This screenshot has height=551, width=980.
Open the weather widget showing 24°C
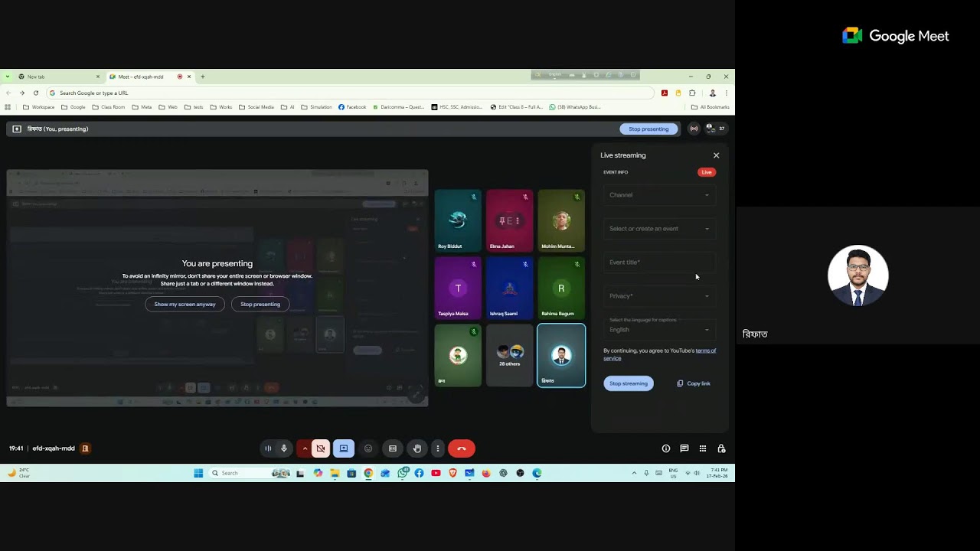pos(18,473)
